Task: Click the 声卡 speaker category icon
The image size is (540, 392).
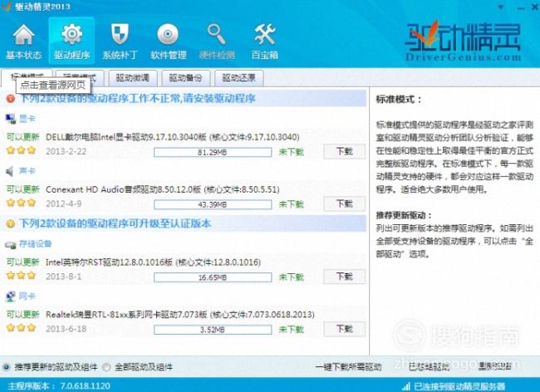Action: click(10, 171)
